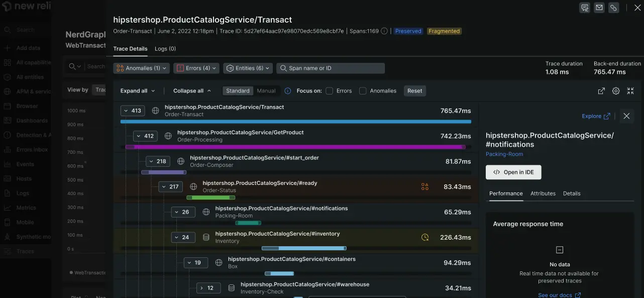Click the Open in IDE button

(513, 172)
